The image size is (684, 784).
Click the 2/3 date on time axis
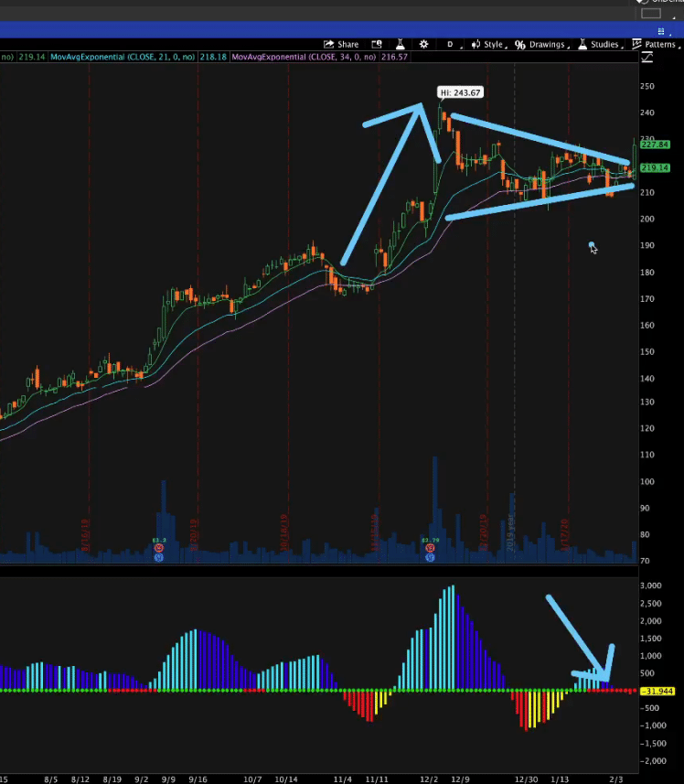[x=616, y=779]
